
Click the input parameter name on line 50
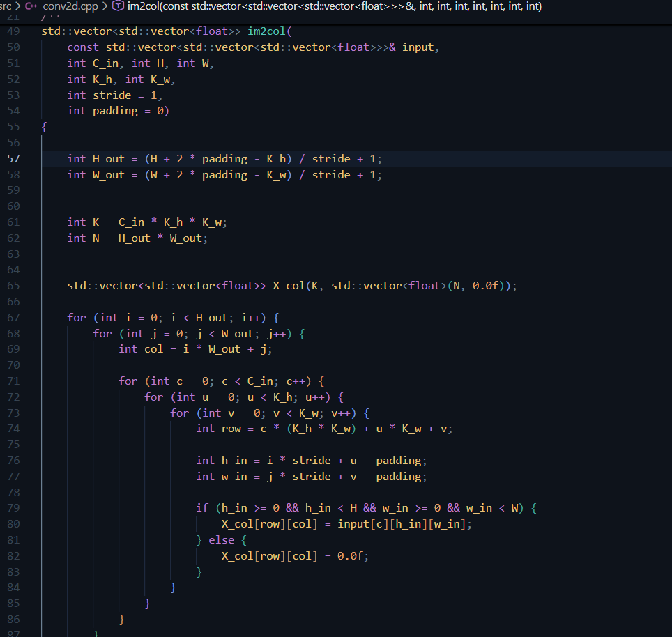(x=417, y=47)
